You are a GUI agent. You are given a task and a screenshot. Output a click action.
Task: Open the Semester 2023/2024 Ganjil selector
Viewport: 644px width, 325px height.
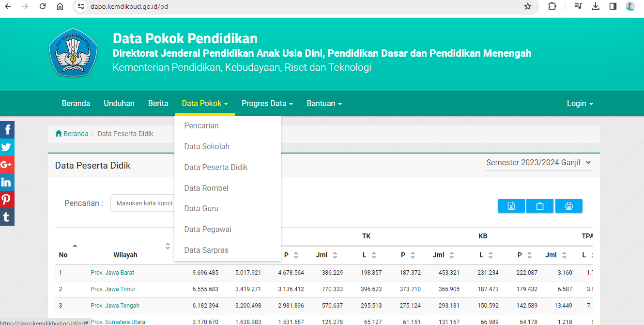click(x=538, y=162)
